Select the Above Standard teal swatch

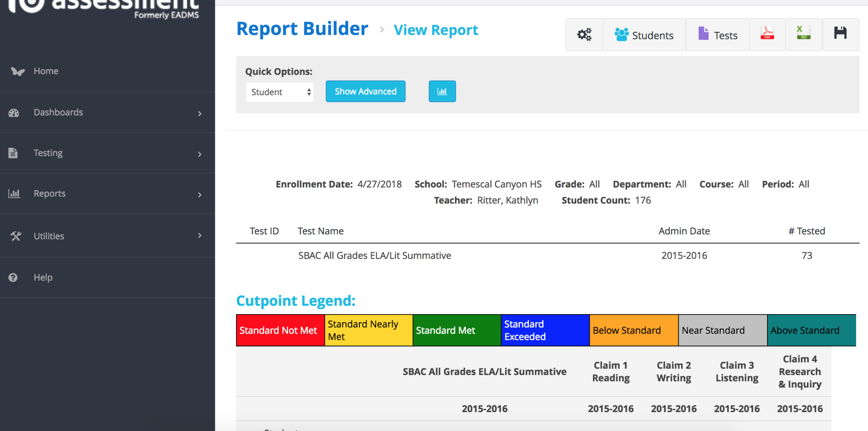811,330
